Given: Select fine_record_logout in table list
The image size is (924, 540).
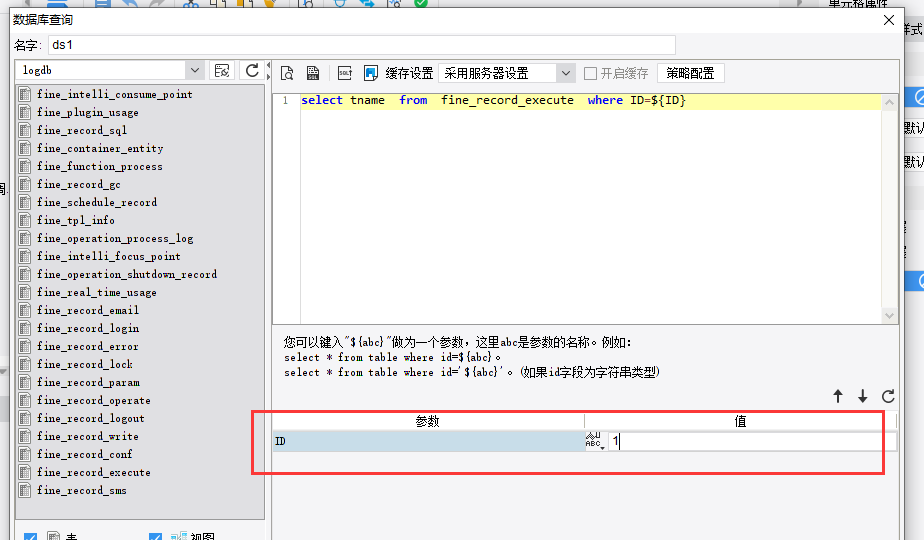Looking at the screenshot, I should [91, 419].
